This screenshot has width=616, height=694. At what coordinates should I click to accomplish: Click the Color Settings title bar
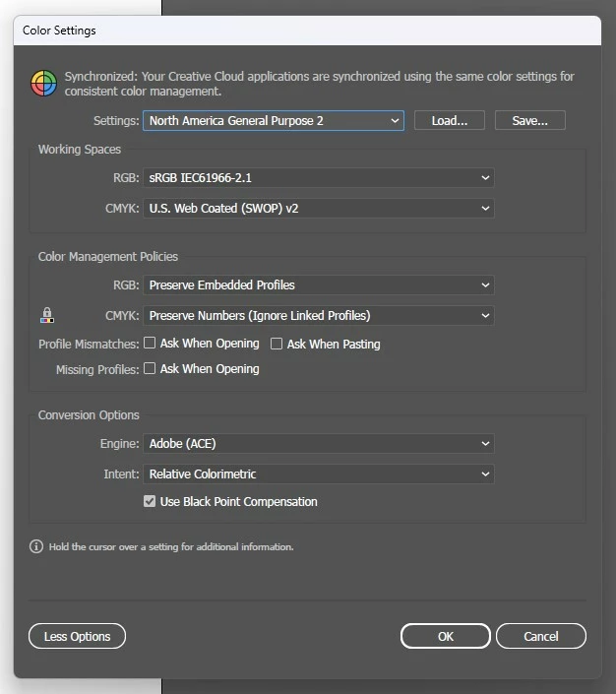[x=307, y=31]
